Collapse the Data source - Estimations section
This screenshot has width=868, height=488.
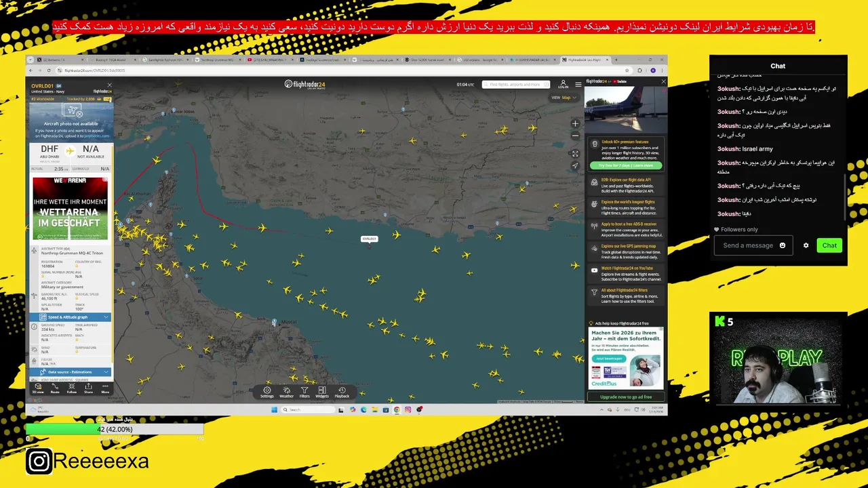(x=70, y=372)
